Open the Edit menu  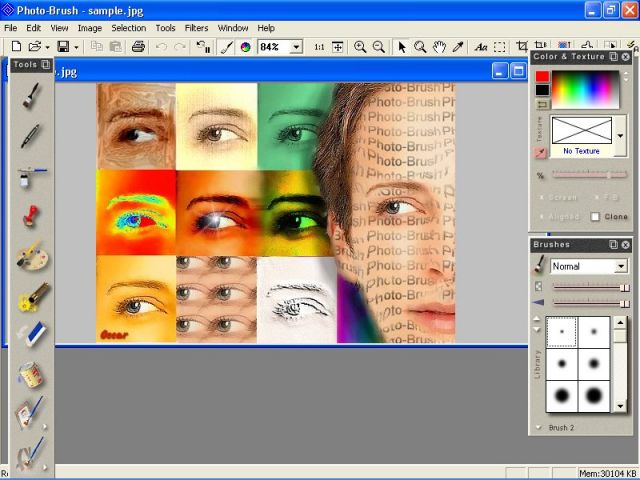33,28
